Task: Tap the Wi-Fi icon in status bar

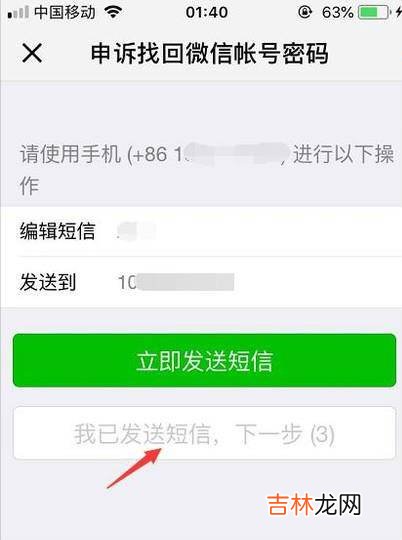Action: (x=113, y=12)
